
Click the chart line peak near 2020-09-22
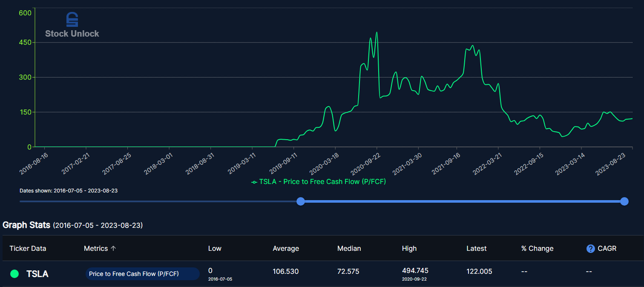[x=377, y=32]
